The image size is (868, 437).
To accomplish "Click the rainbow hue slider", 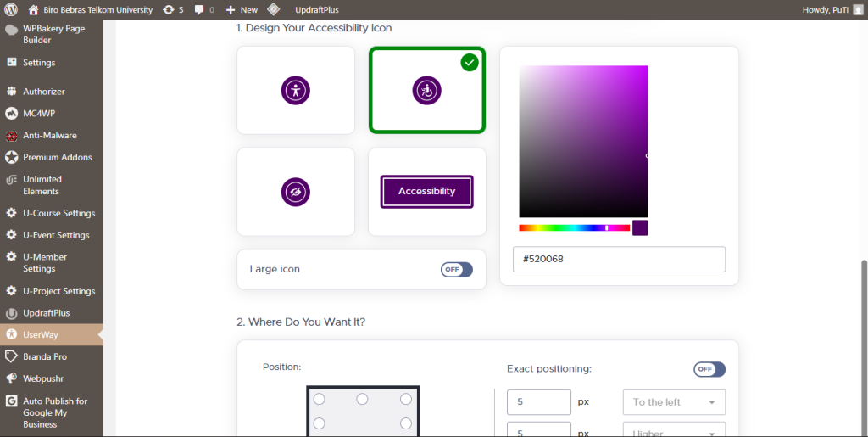I will coord(574,227).
